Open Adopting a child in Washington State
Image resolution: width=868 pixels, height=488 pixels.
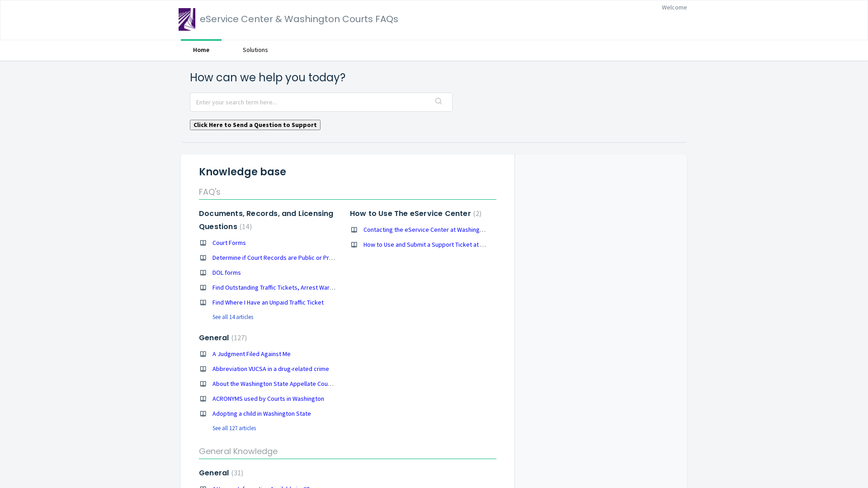tap(262, 413)
